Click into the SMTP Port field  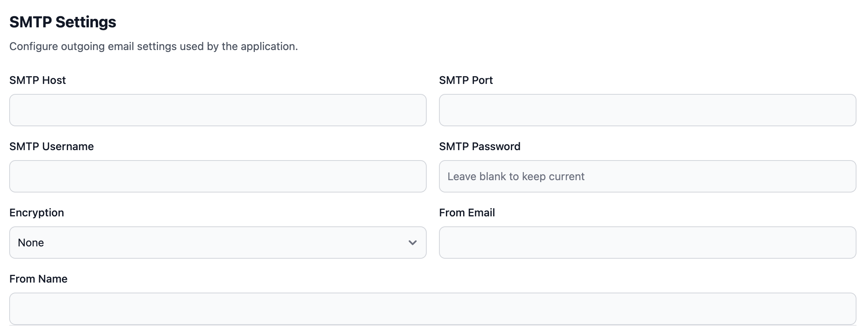tap(647, 110)
